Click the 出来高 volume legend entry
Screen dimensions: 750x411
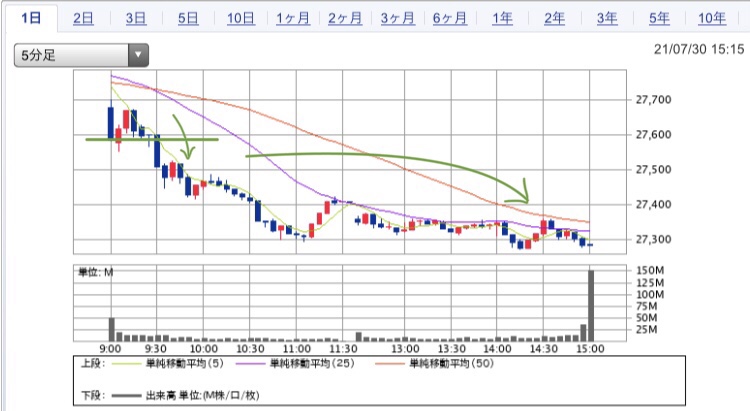(x=202, y=395)
